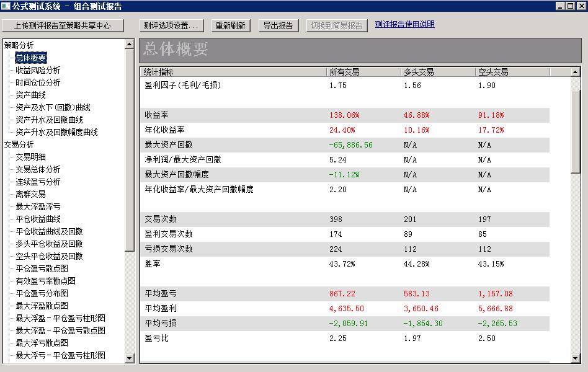Click the 盈利交易次数 row label
The image size is (588, 372).
(x=168, y=234)
